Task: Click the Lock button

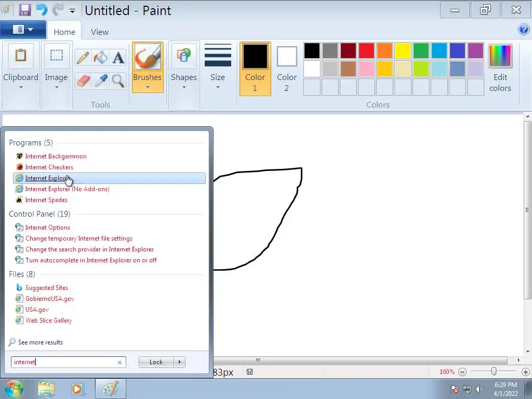Action: pyautogui.click(x=156, y=362)
